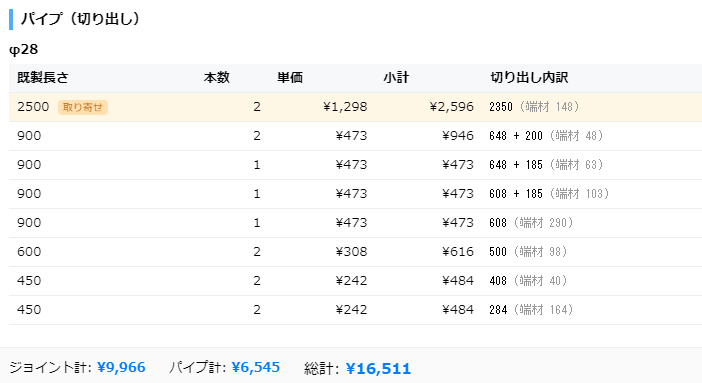Screen dimensions: 702x383
Task: Click the 608 (端材 290) breakdown
Action: click(x=531, y=223)
